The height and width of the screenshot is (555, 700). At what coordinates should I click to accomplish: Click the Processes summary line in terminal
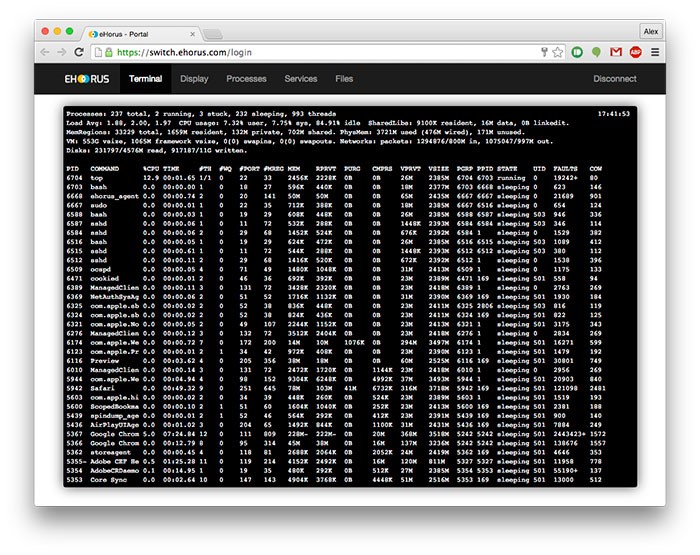point(201,114)
